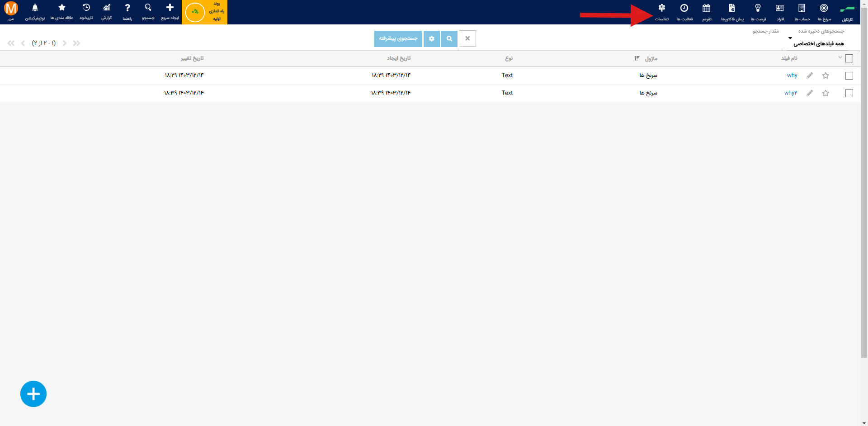Favorite the 'why۲' row with star
This screenshot has height=426, width=868.
tap(826, 93)
